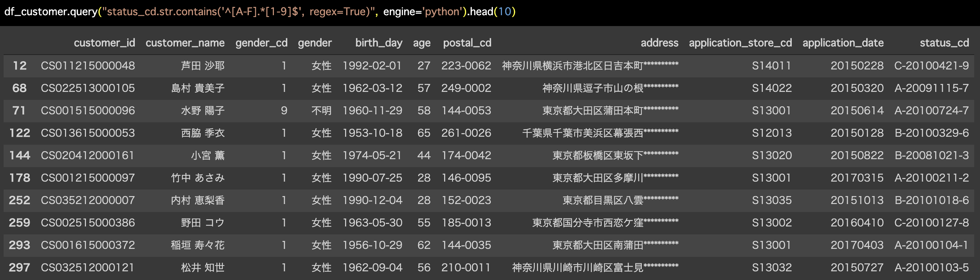Click the postal_cd column header

[x=467, y=43]
